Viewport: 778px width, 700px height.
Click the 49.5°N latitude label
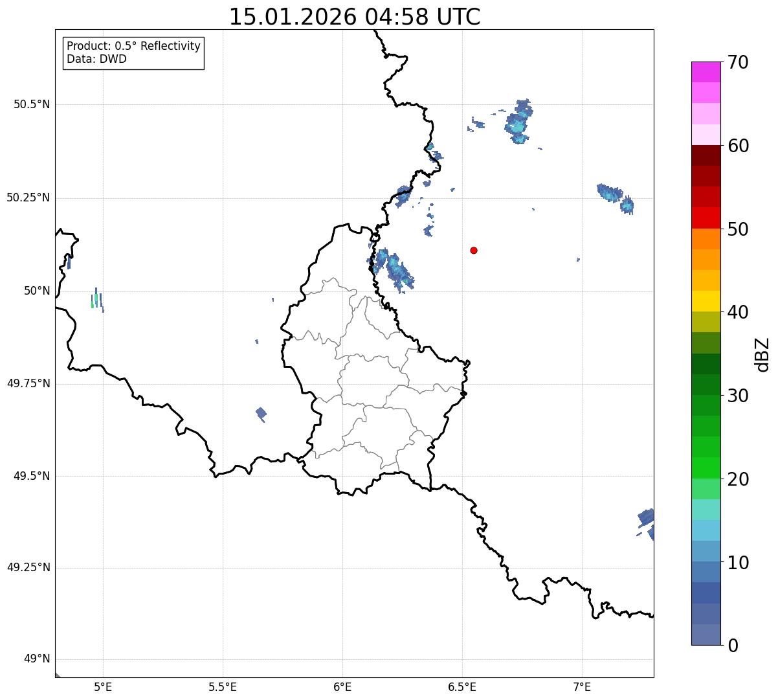pyautogui.click(x=32, y=476)
